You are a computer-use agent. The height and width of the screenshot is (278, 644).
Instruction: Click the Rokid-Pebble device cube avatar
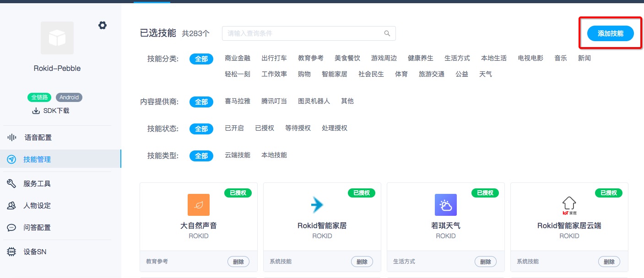(57, 38)
